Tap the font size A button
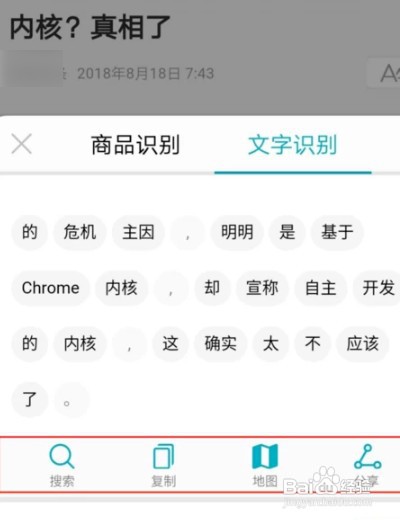Image resolution: width=400 pixels, height=520 pixels. point(384,73)
